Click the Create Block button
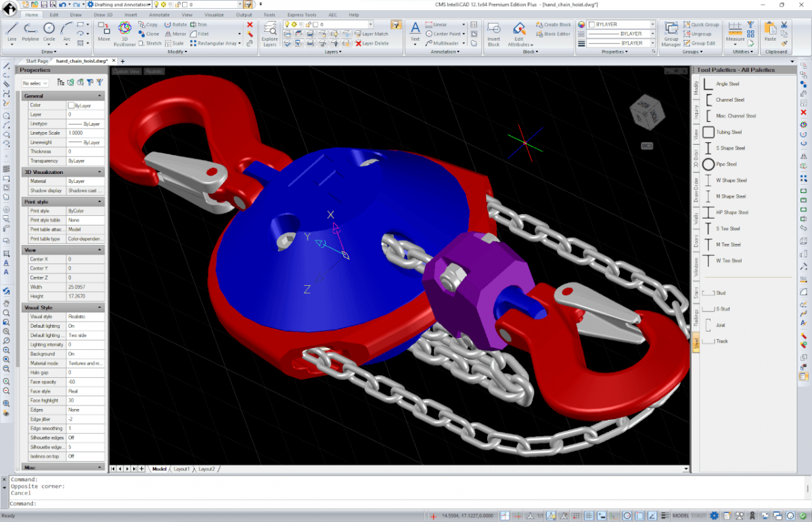Image resolution: width=812 pixels, height=522 pixels. [553, 24]
